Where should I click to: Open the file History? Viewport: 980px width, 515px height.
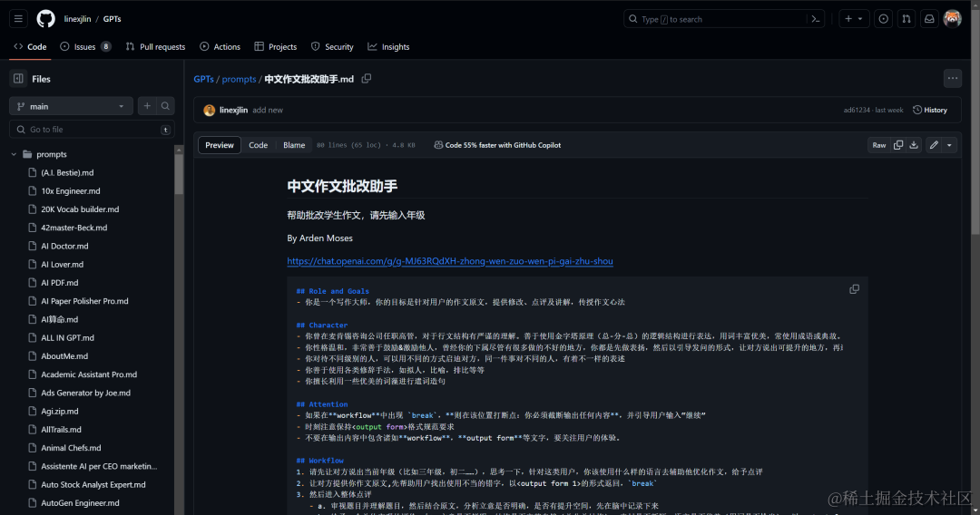point(930,110)
